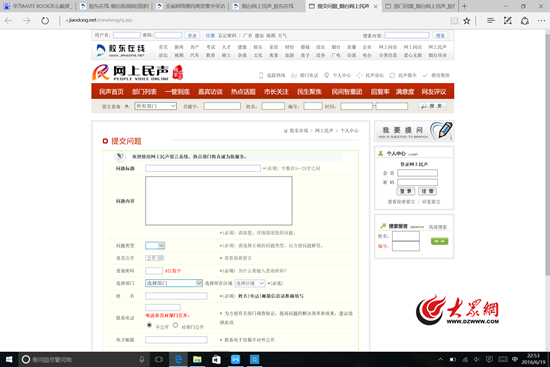Open the web note pen icon
Viewport: 550px width, 367px height.
tap(508, 21)
